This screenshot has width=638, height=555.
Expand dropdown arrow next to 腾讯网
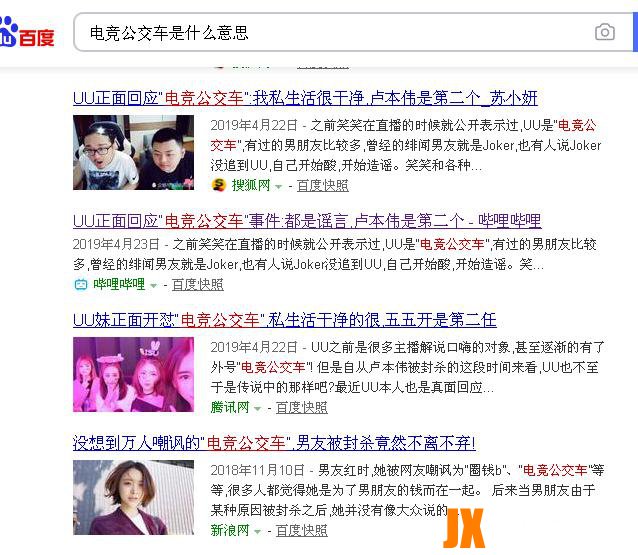[x=258, y=409]
